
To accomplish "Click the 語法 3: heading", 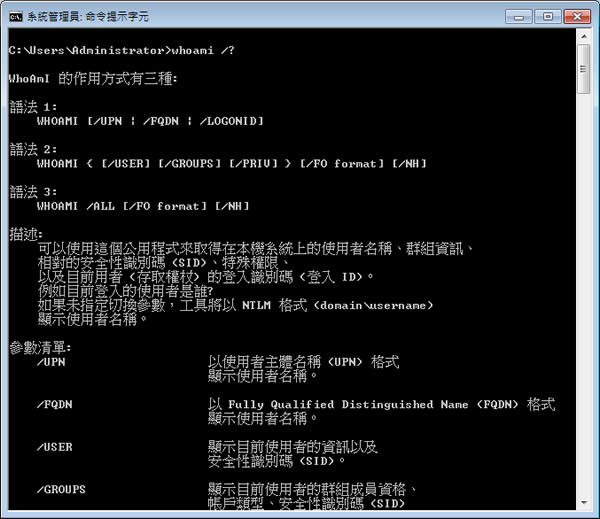I will pos(33,192).
